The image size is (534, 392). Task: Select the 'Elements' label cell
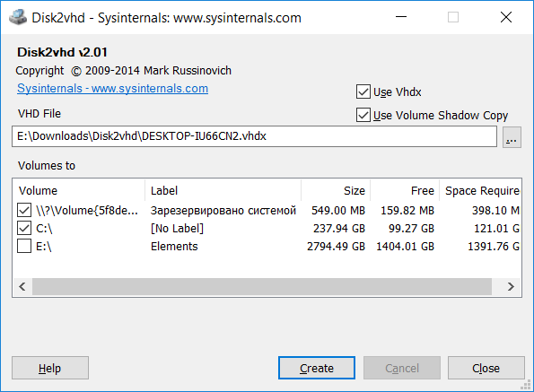174,246
